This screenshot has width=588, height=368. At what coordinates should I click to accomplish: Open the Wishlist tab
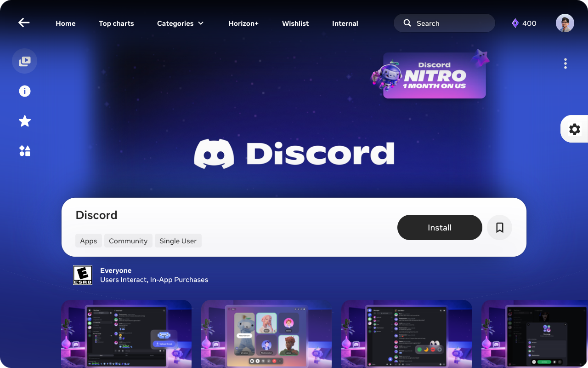[295, 23]
